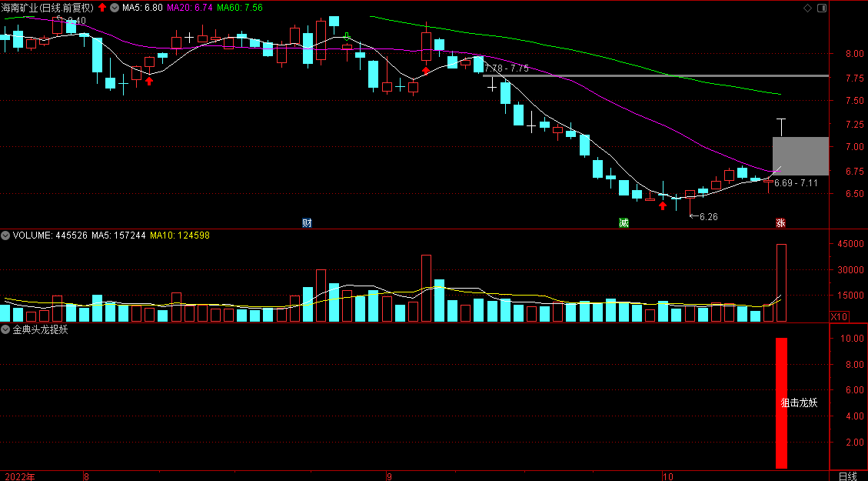Click the volume MA5: 157244 label

pyautogui.click(x=118, y=235)
